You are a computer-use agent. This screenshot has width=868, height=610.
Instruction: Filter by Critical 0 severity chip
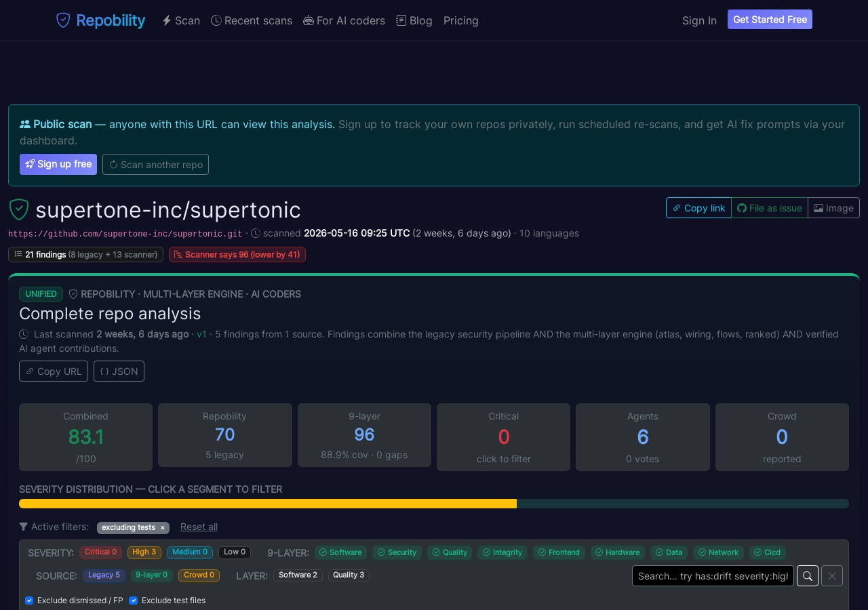[100, 552]
